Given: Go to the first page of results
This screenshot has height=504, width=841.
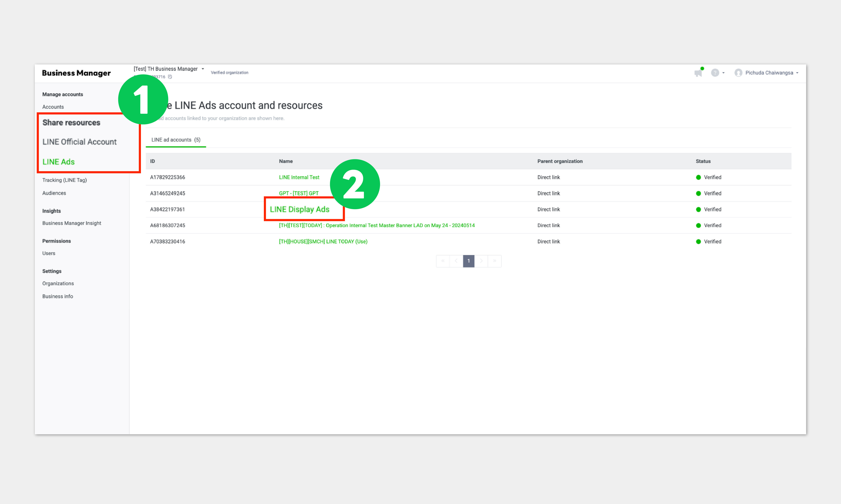Looking at the screenshot, I should point(443,261).
